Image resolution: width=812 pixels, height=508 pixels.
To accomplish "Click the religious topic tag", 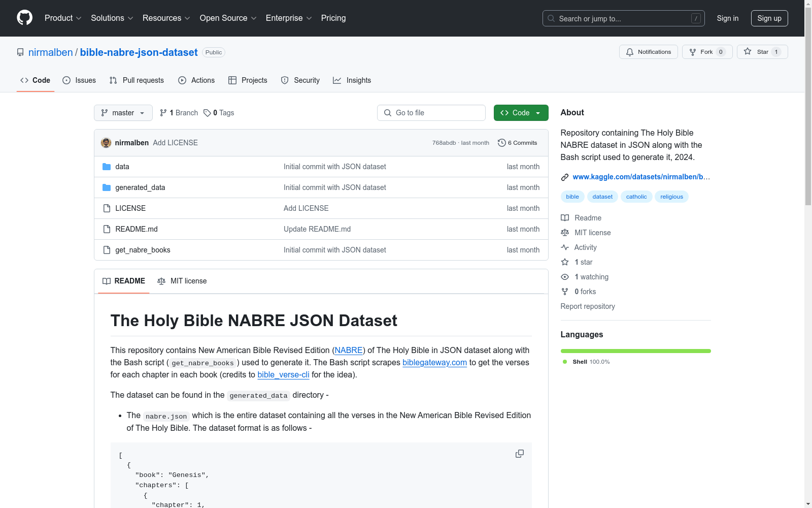I will tap(671, 197).
